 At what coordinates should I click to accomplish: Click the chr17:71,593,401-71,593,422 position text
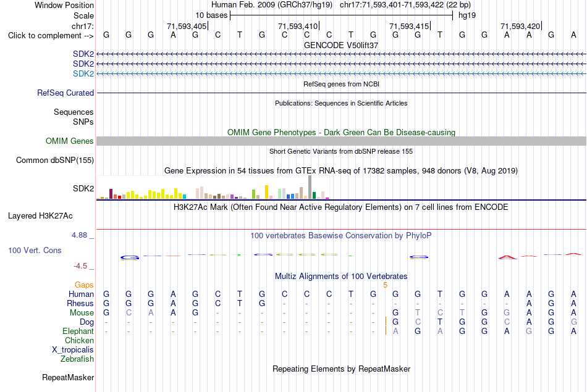[405, 5]
